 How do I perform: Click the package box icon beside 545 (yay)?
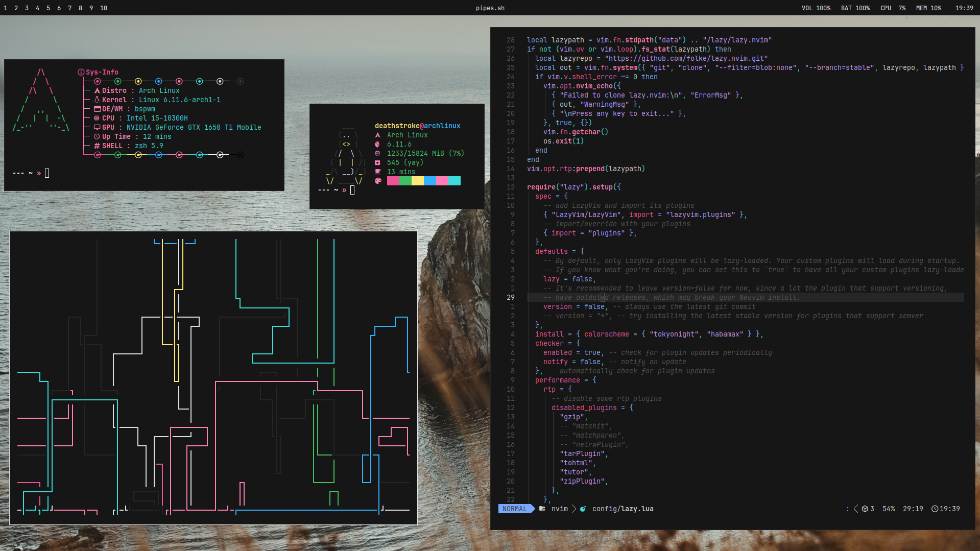[x=377, y=162]
